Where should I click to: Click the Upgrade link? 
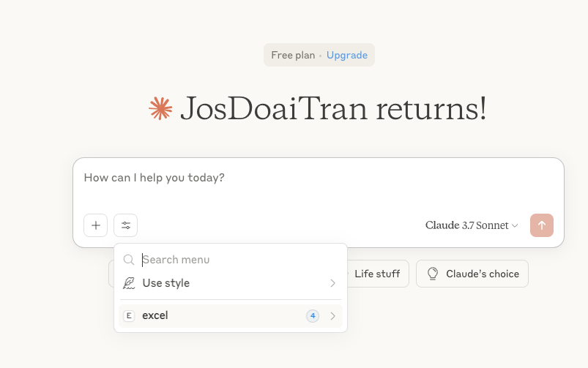[347, 55]
